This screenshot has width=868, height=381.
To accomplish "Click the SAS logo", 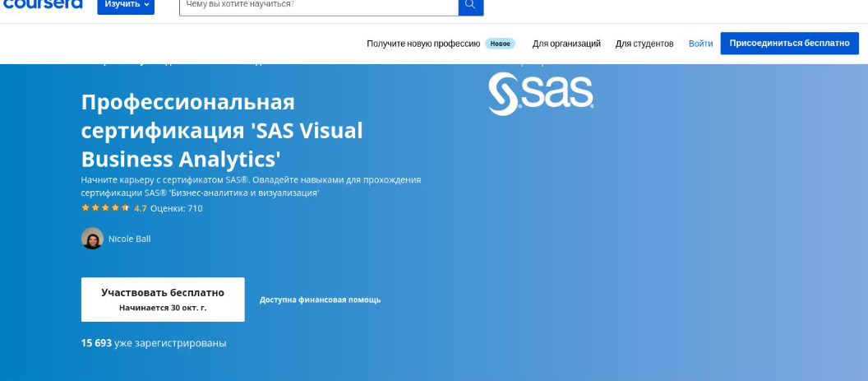I will [x=541, y=94].
